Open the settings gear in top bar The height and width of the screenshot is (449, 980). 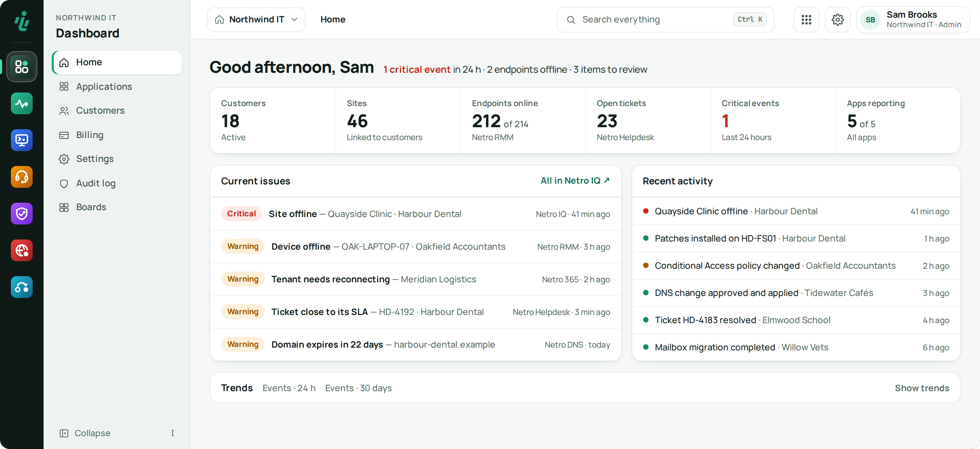(837, 20)
